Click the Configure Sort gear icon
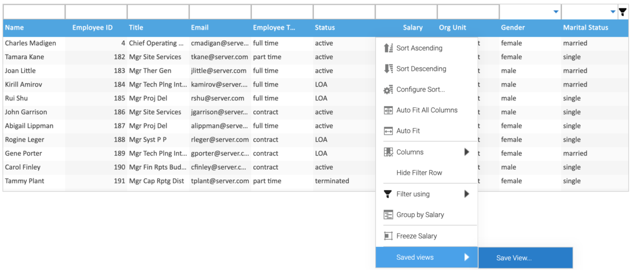The height and width of the screenshot is (270, 644). click(x=389, y=90)
